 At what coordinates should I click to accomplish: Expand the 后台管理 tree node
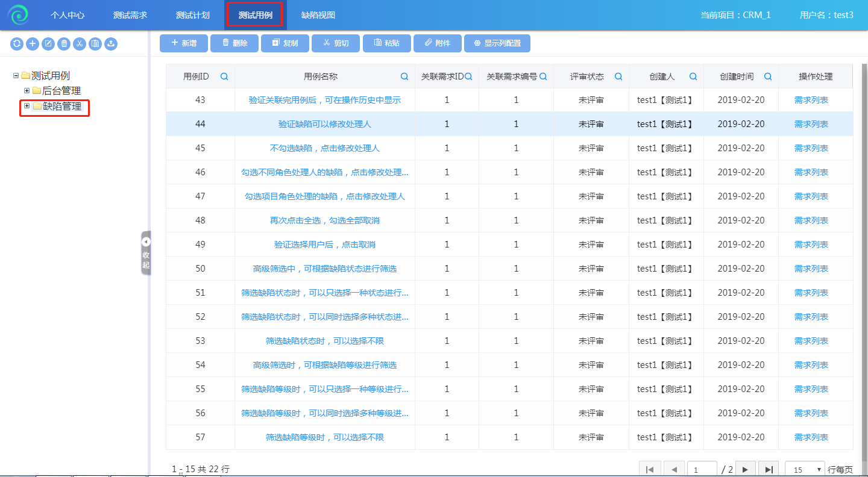coord(27,90)
